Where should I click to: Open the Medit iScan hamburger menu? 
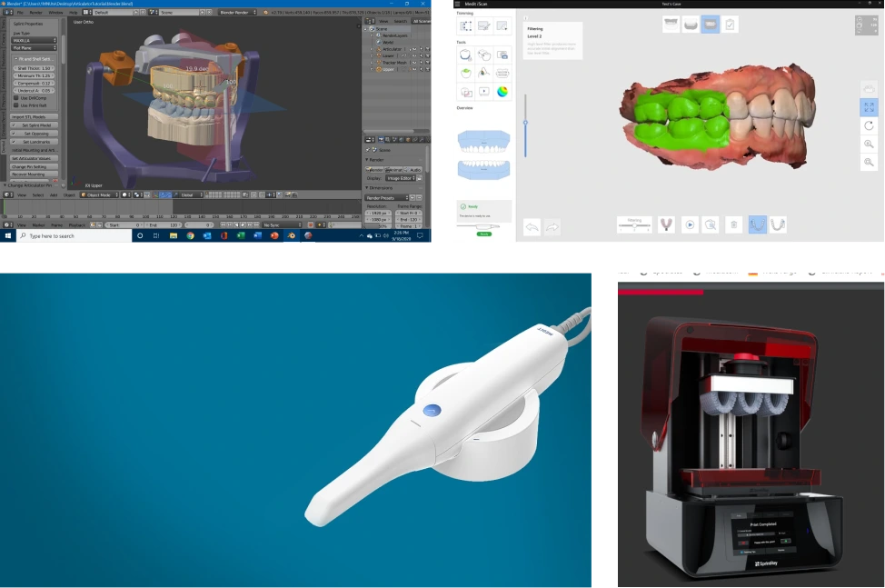click(457, 4)
